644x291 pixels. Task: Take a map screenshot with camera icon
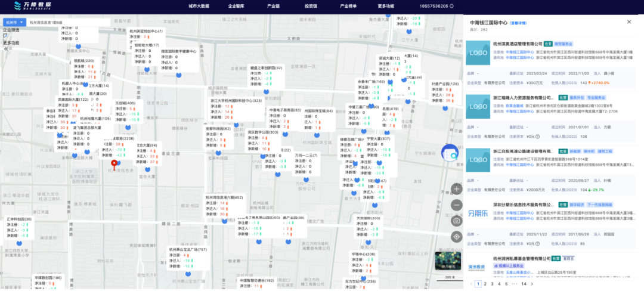click(x=456, y=221)
